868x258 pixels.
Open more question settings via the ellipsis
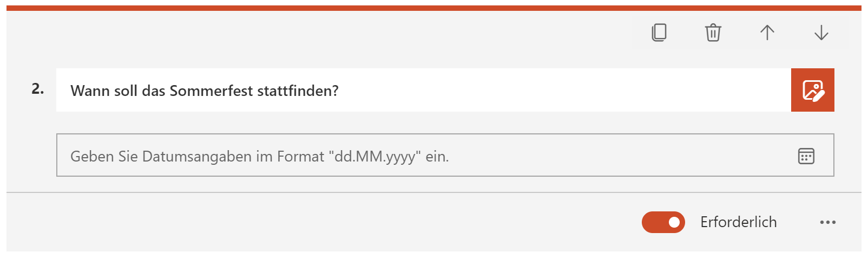pos(828,222)
